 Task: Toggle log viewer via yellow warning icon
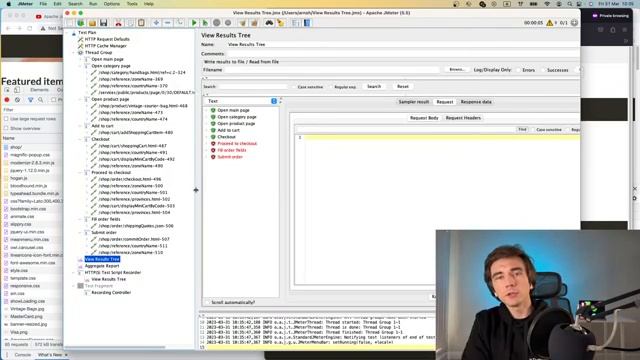[550, 23]
